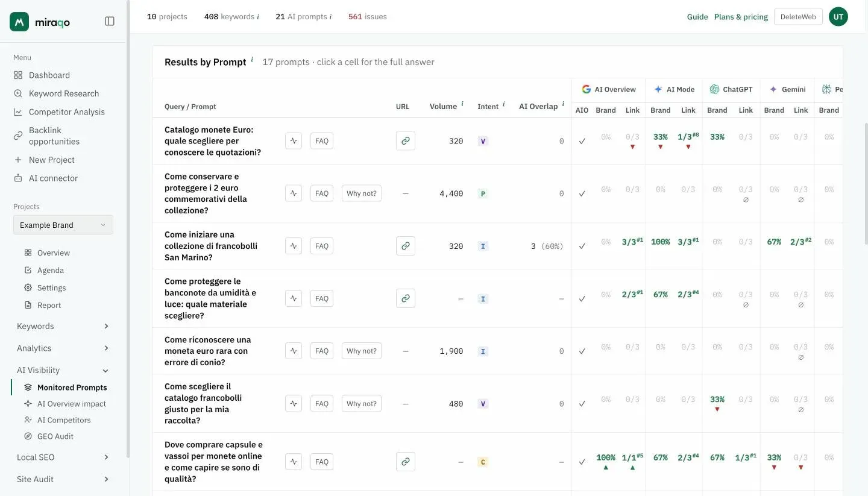Open trend chart for capsule e vassoi prompt
Viewport: 868px width, 496px height.
(x=294, y=462)
